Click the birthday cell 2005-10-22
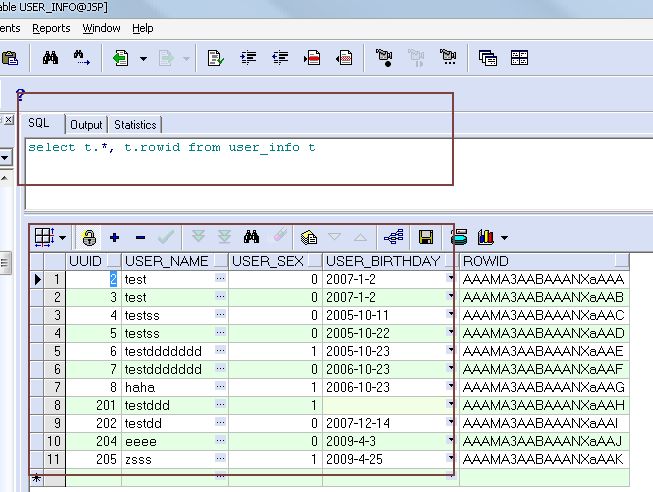The width and height of the screenshot is (653, 492). point(391,333)
